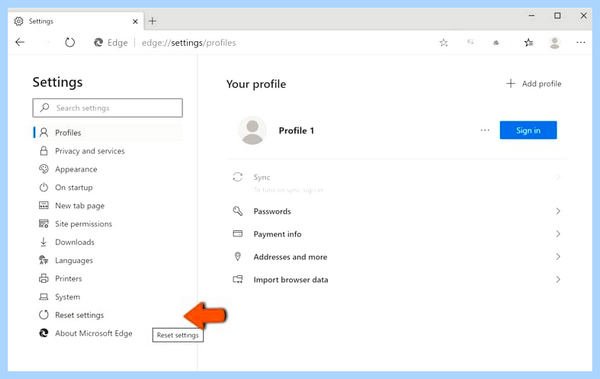Image resolution: width=600 pixels, height=379 pixels.
Task: Expand the Sync row chevron
Action: (558, 177)
